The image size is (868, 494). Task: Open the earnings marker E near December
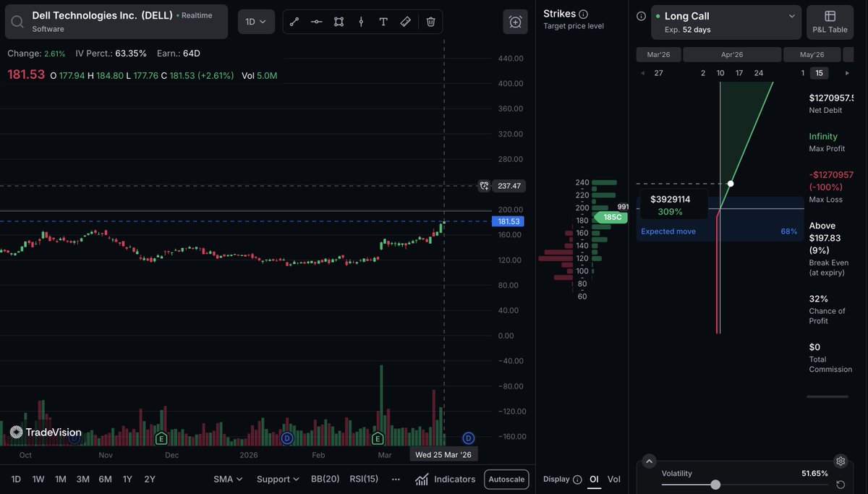162,438
